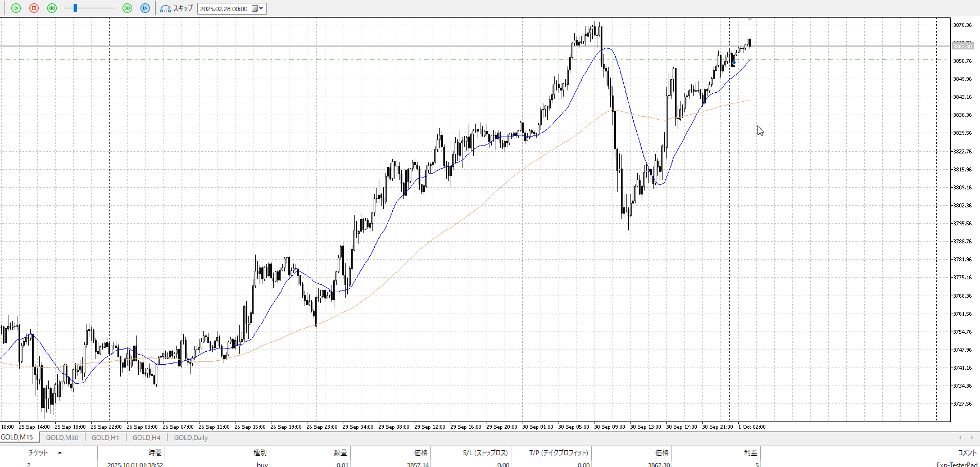Click the 2025.02.28 00:00 date field

click(224, 9)
